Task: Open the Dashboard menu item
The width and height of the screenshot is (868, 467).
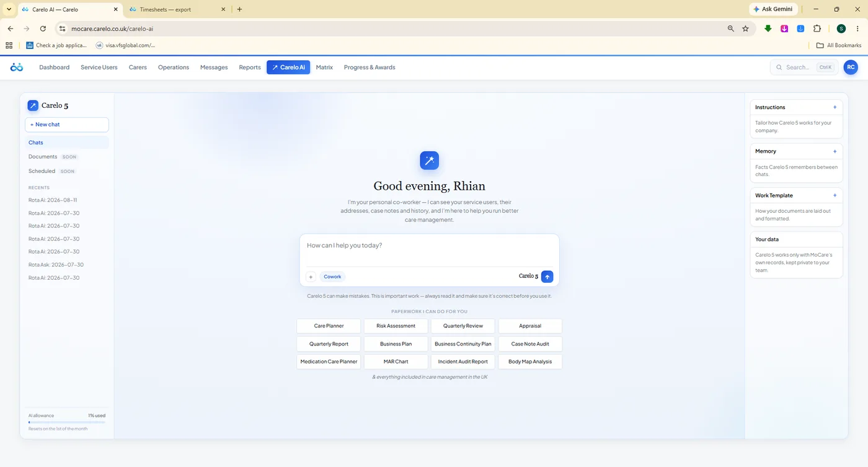Action: pyautogui.click(x=55, y=67)
